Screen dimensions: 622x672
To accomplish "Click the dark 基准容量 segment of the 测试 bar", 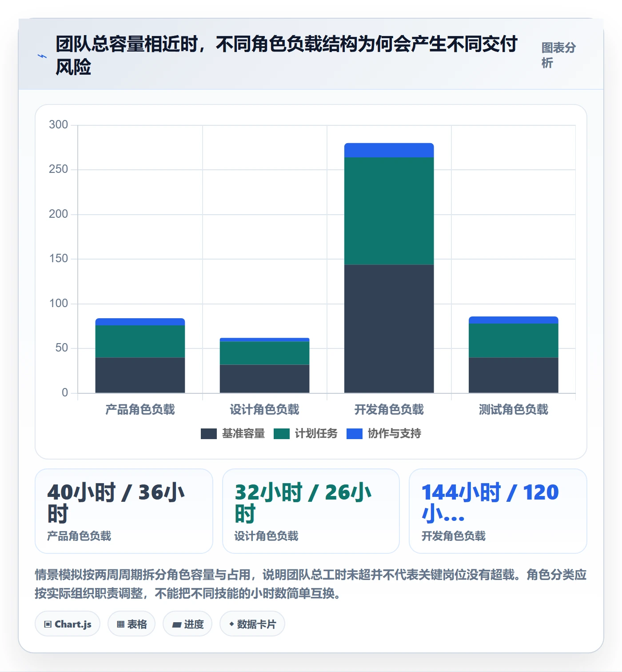I will click(513, 375).
